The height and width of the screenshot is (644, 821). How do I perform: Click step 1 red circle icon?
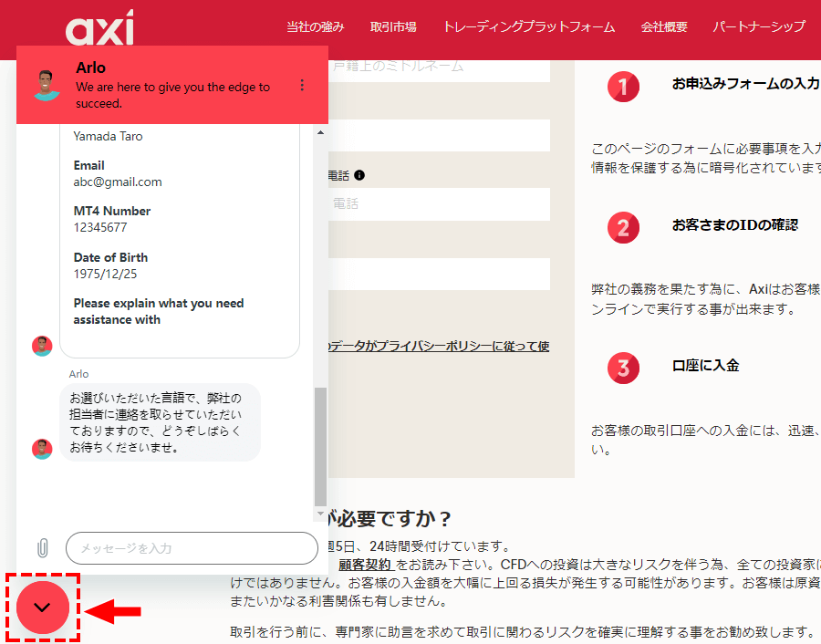pyautogui.click(x=623, y=87)
